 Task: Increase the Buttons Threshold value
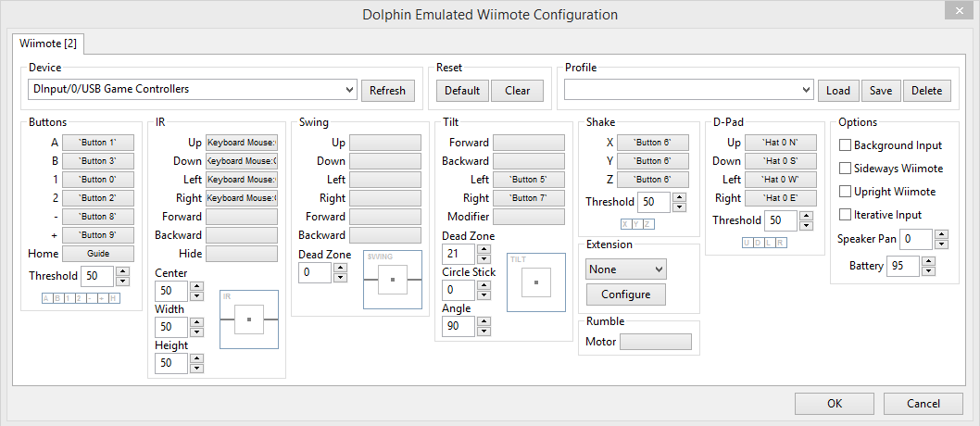[x=123, y=271]
